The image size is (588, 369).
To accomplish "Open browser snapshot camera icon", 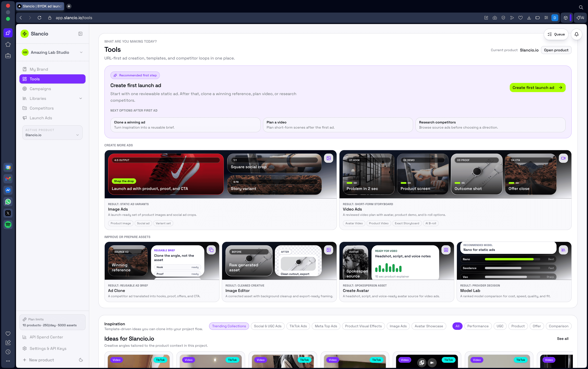I will [495, 18].
